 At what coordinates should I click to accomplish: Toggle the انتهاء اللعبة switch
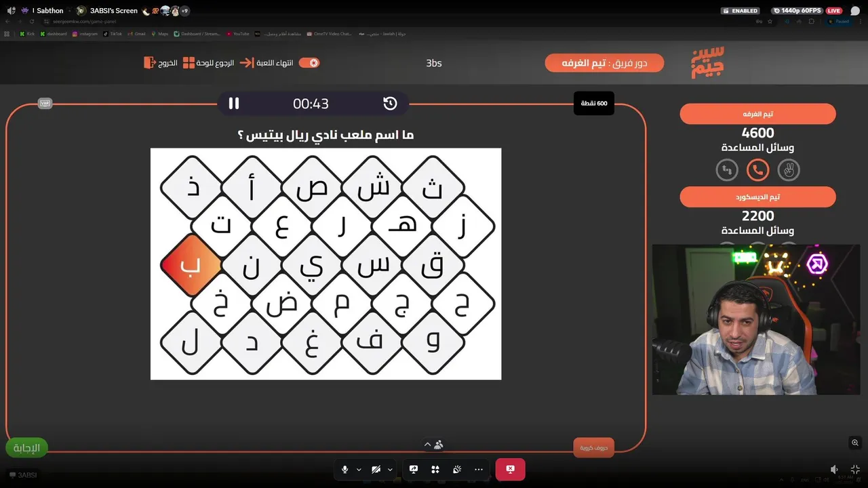click(x=309, y=62)
